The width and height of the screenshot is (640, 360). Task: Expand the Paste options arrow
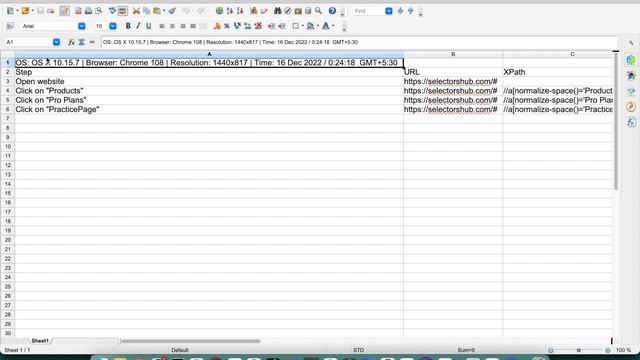click(164, 11)
